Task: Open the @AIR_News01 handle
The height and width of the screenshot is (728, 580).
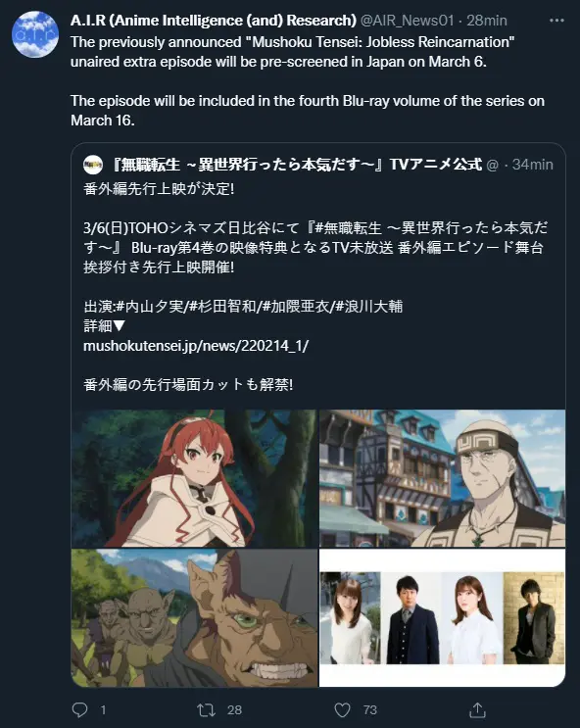Action: 407,21
